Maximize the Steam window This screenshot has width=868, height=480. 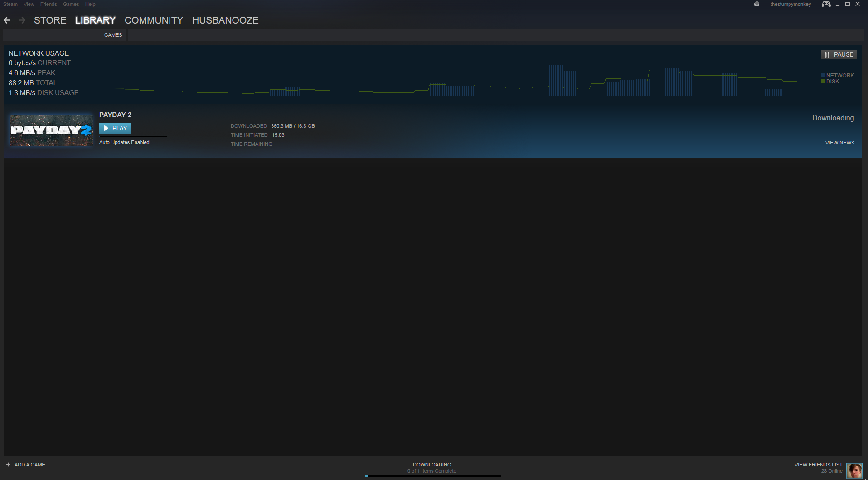click(848, 4)
